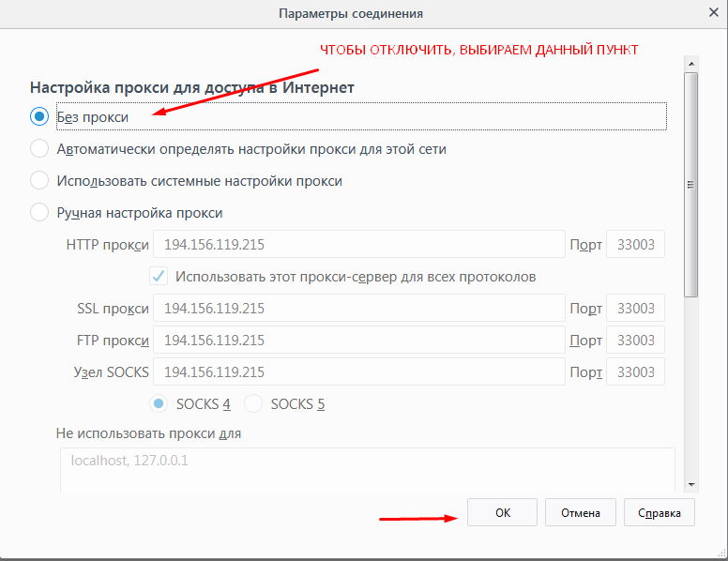Select the 'Без прокси' radio button

click(39, 117)
